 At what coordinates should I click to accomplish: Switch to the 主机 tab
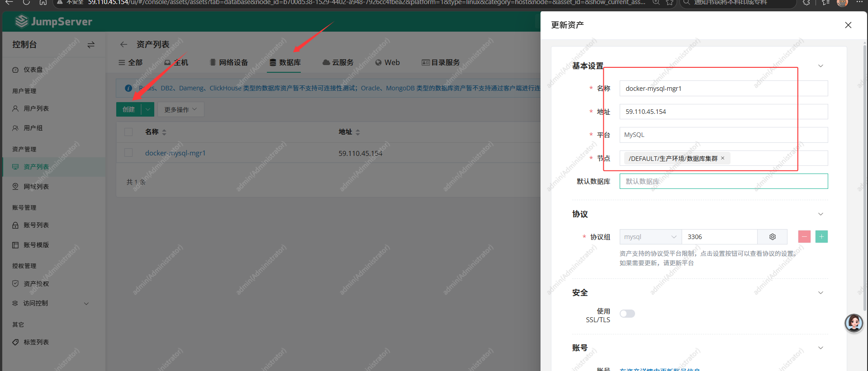(x=176, y=62)
